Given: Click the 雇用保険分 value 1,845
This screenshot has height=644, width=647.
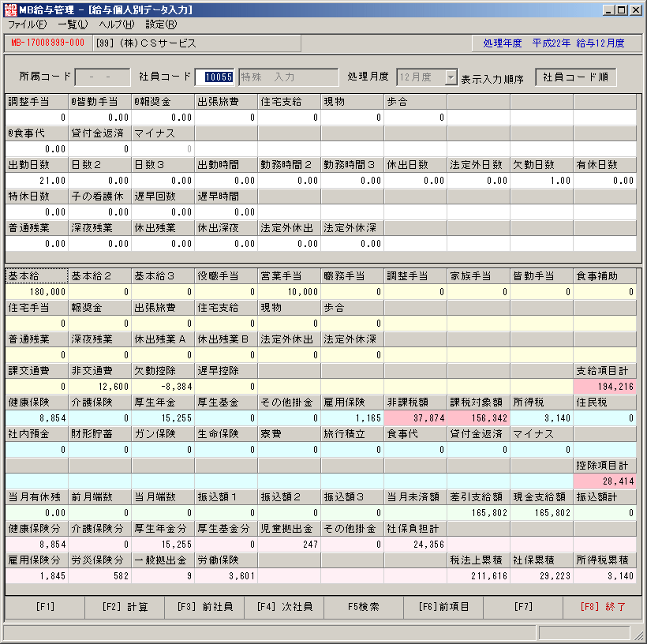Looking at the screenshot, I should (x=37, y=576).
